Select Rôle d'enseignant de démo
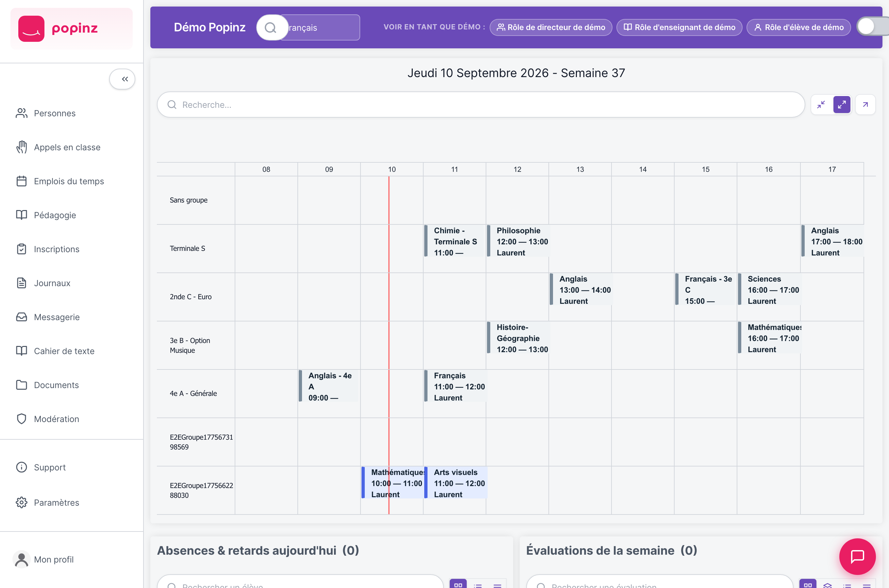The height and width of the screenshot is (588, 889). click(679, 27)
